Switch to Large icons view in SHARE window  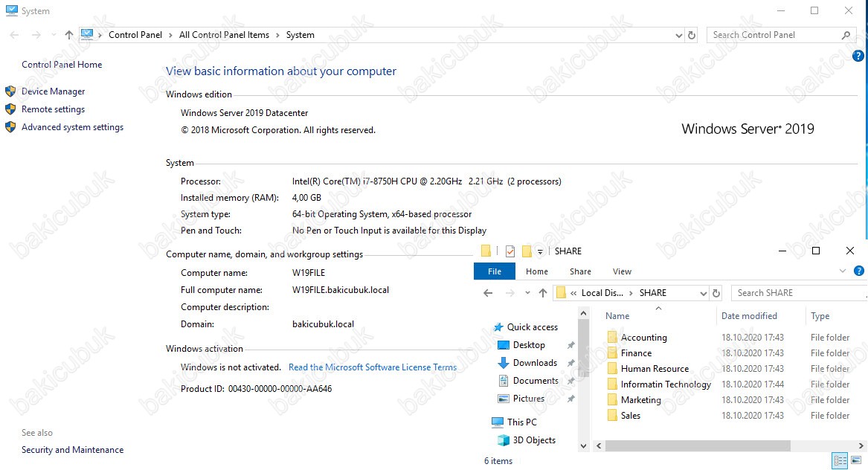(856, 460)
